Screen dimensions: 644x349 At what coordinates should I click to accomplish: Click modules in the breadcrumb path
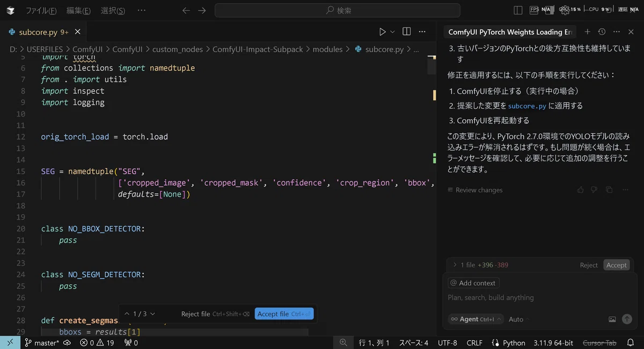click(327, 49)
